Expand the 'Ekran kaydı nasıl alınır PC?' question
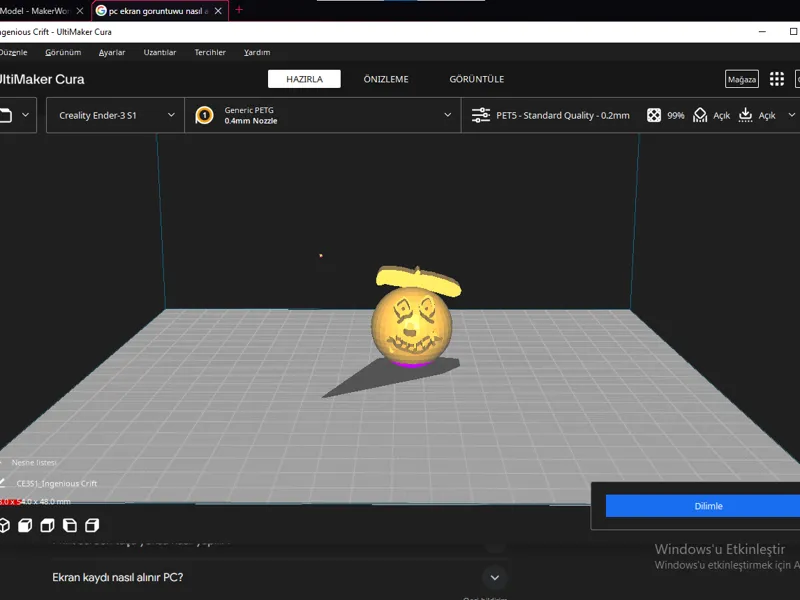The height and width of the screenshot is (600, 800). point(494,578)
